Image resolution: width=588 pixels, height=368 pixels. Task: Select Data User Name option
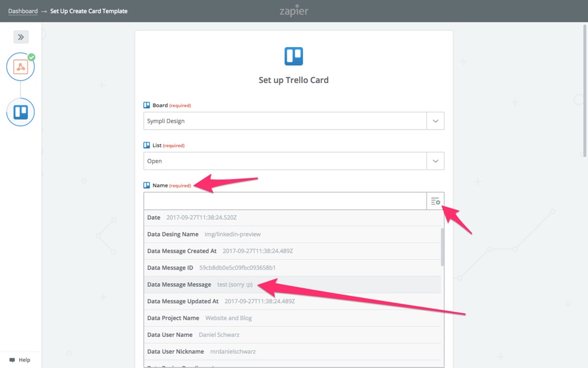(x=292, y=334)
